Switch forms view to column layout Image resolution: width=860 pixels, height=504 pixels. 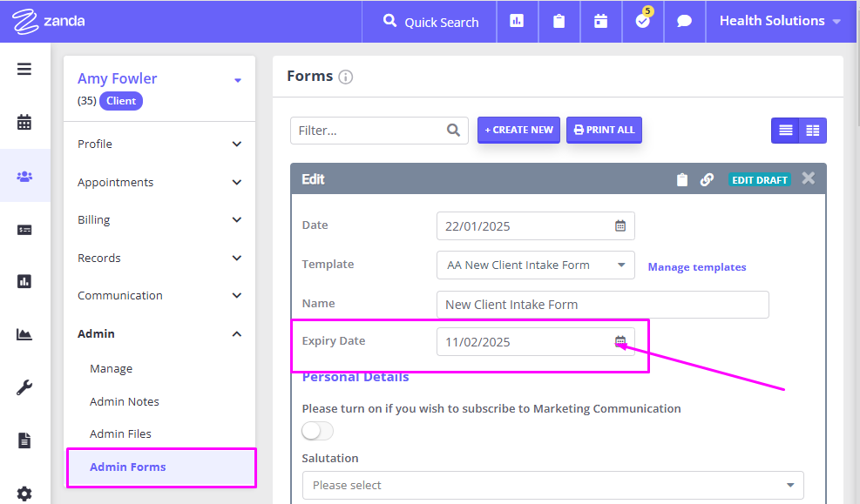coord(813,130)
